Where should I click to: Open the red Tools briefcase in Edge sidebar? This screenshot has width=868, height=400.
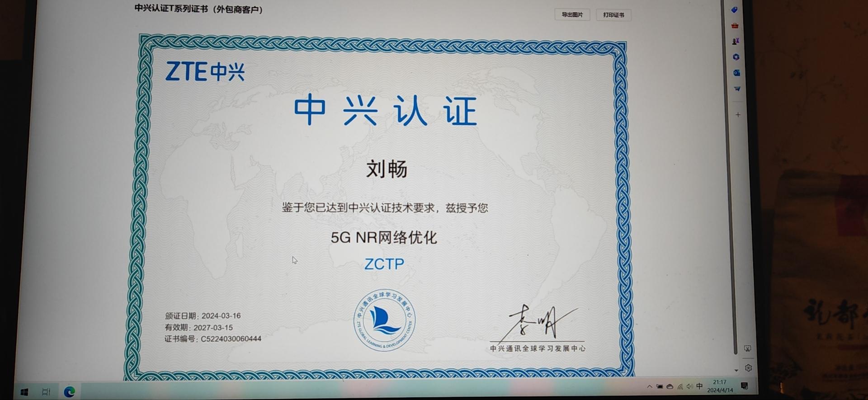pyautogui.click(x=735, y=25)
